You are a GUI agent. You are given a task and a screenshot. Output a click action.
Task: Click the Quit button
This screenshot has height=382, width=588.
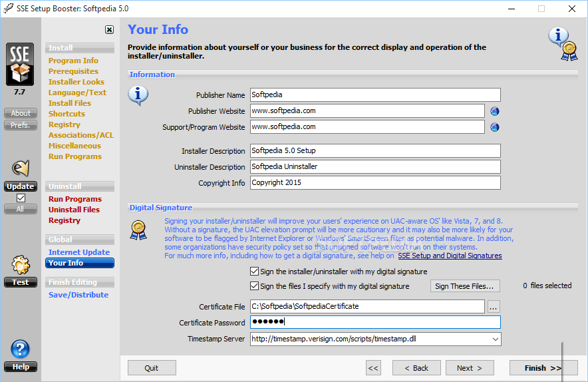[152, 368]
